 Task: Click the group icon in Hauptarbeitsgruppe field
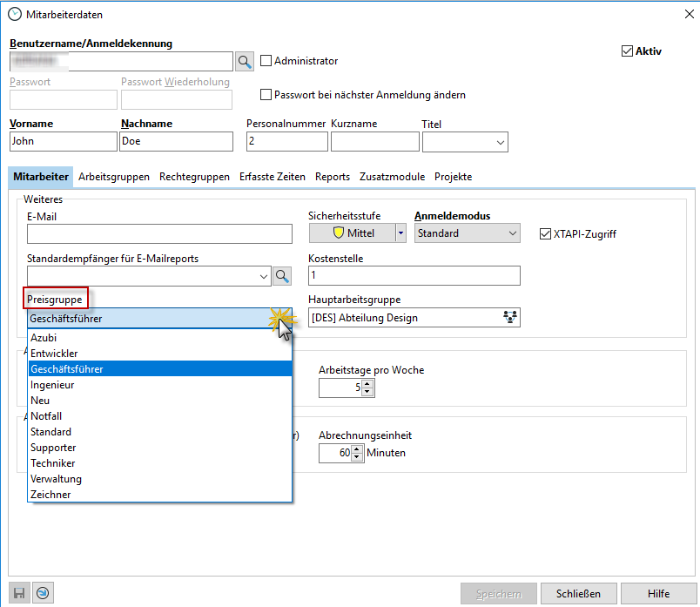click(510, 318)
